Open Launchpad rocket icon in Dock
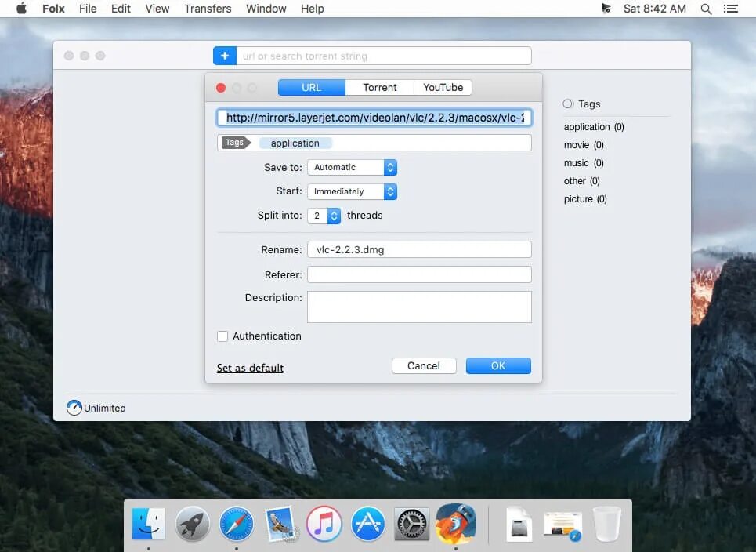Viewport: 756px width, 552px height. (193, 524)
